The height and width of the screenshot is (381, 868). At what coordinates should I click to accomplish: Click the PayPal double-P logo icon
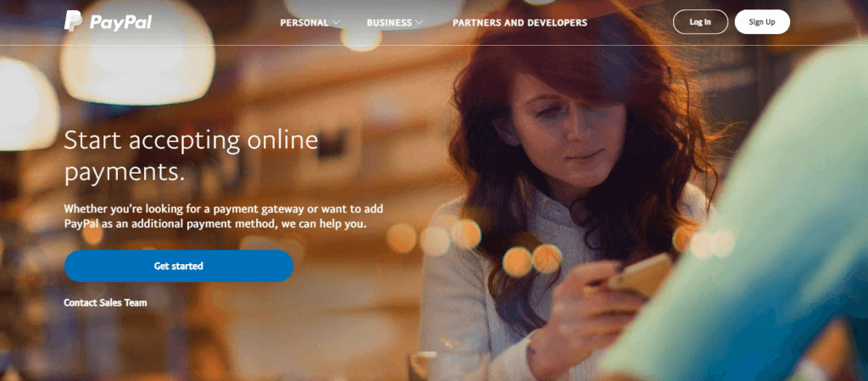click(x=73, y=21)
